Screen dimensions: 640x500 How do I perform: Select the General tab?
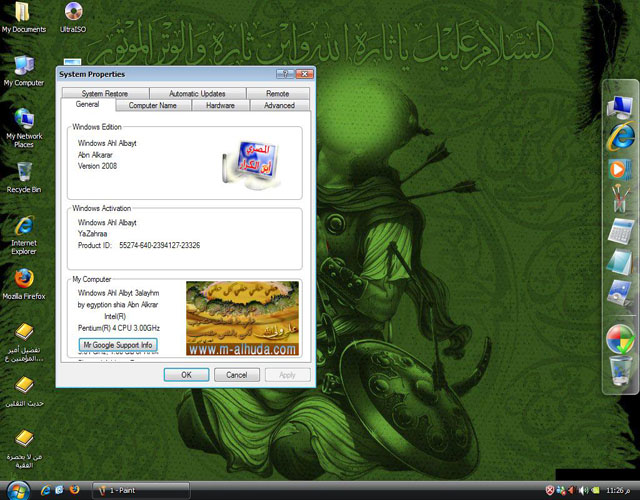87,104
